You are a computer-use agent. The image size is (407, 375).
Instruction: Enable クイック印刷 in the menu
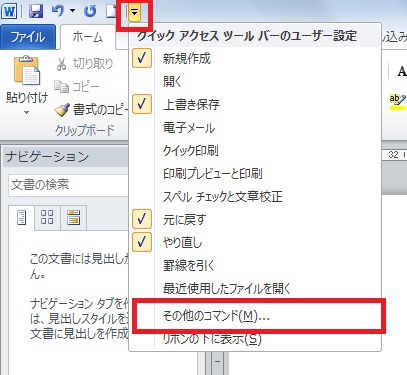pos(255,150)
